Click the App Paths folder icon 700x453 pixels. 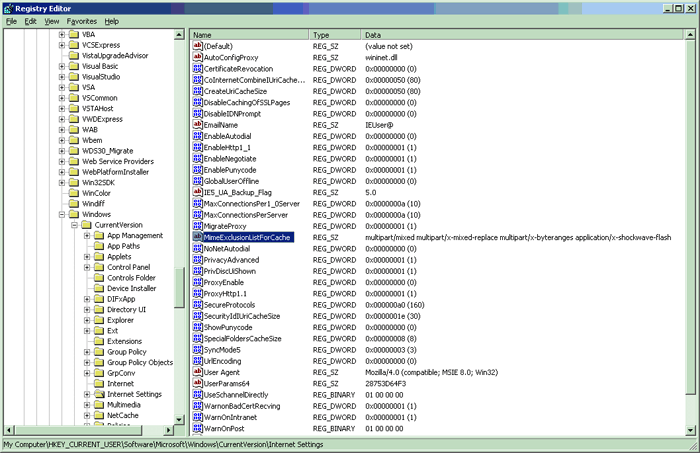[x=99, y=246]
